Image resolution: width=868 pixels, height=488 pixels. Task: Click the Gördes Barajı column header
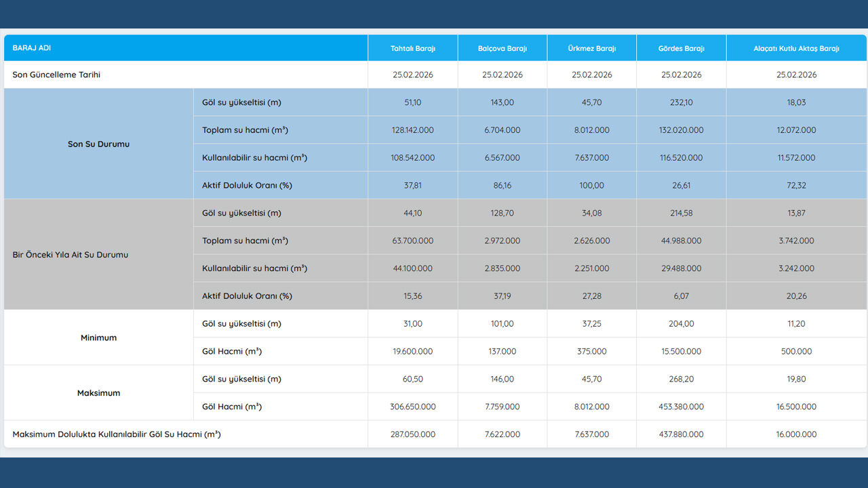pos(681,49)
